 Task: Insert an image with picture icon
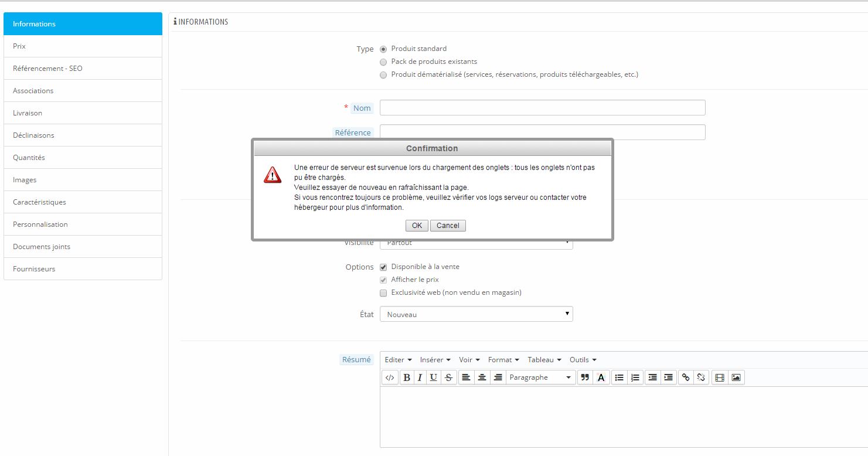(x=736, y=377)
